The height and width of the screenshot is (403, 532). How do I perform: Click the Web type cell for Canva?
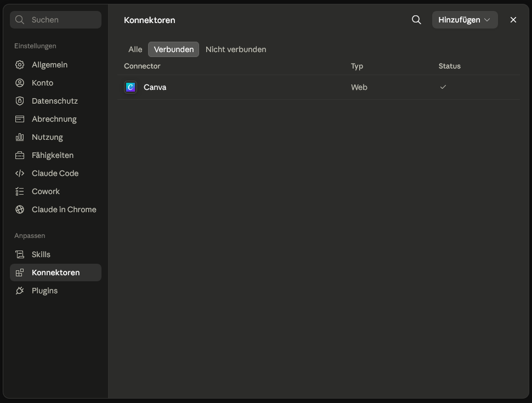click(x=359, y=87)
